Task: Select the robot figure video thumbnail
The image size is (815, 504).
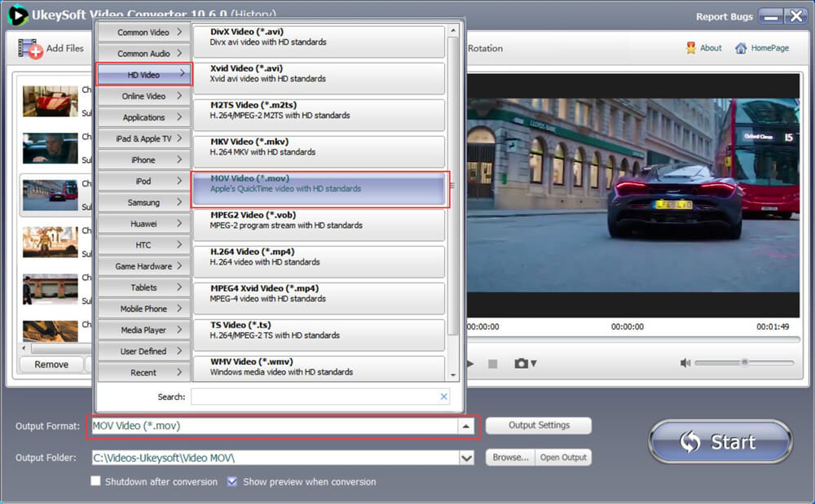Action: (51, 242)
